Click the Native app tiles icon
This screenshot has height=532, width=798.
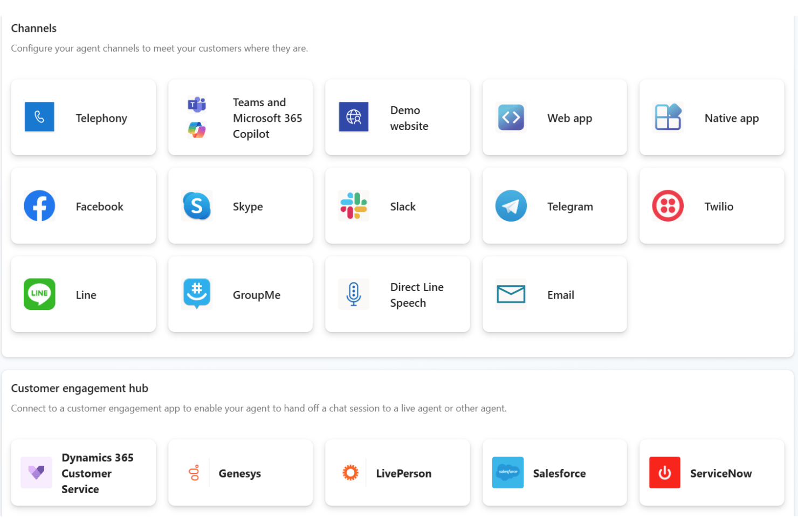pos(668,117)
